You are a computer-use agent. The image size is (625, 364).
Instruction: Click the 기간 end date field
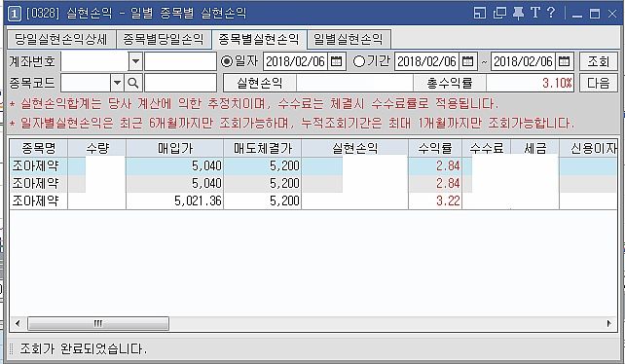click(x=524, y=61)
